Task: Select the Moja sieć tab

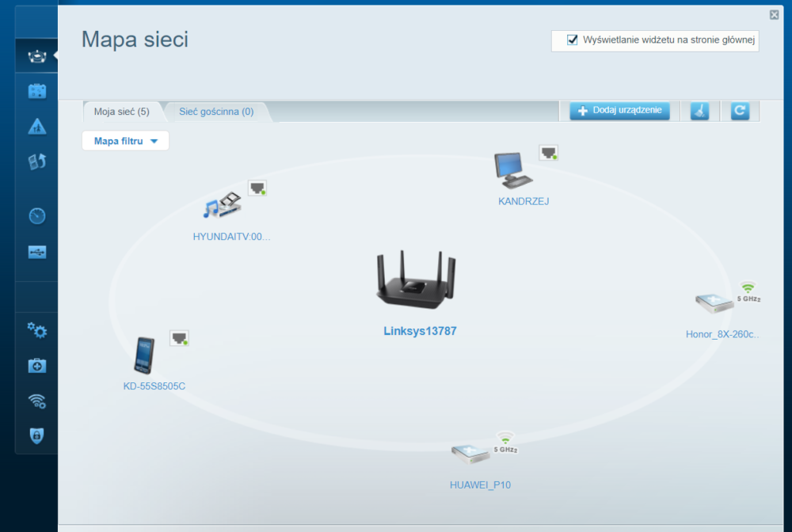Action: (x=121, y=112)
